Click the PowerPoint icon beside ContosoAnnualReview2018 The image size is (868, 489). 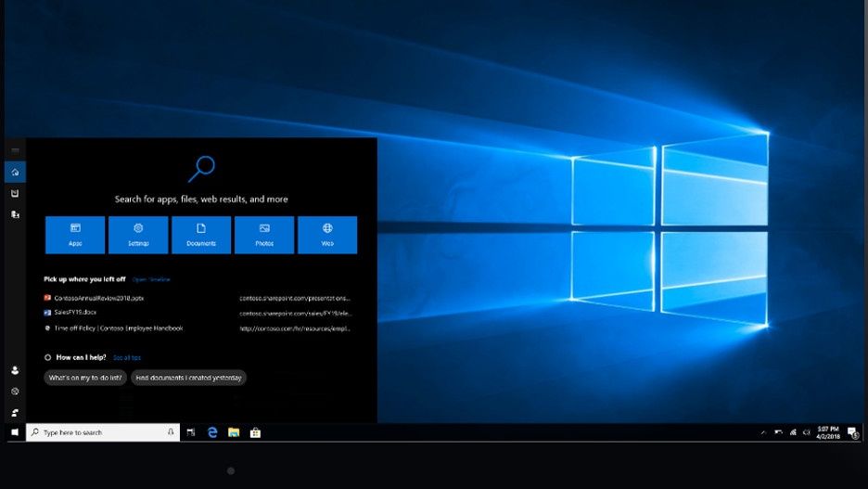point(47,298)
